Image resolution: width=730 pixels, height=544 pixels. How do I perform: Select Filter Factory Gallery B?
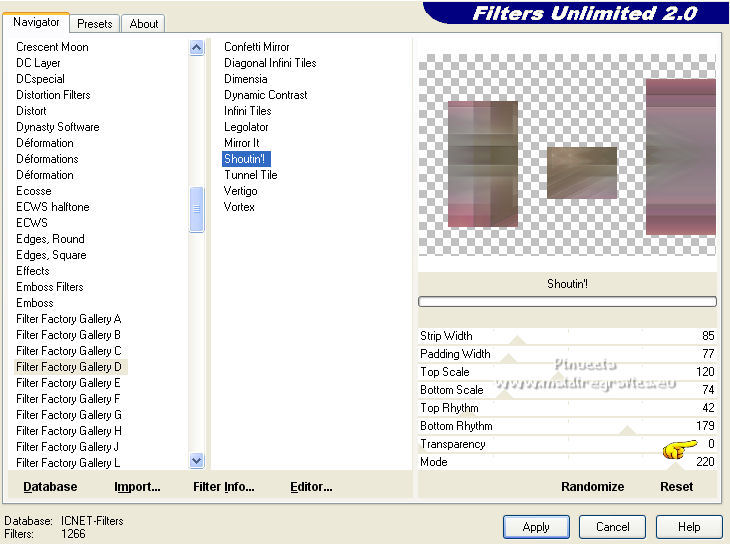(x=68, y=335)
